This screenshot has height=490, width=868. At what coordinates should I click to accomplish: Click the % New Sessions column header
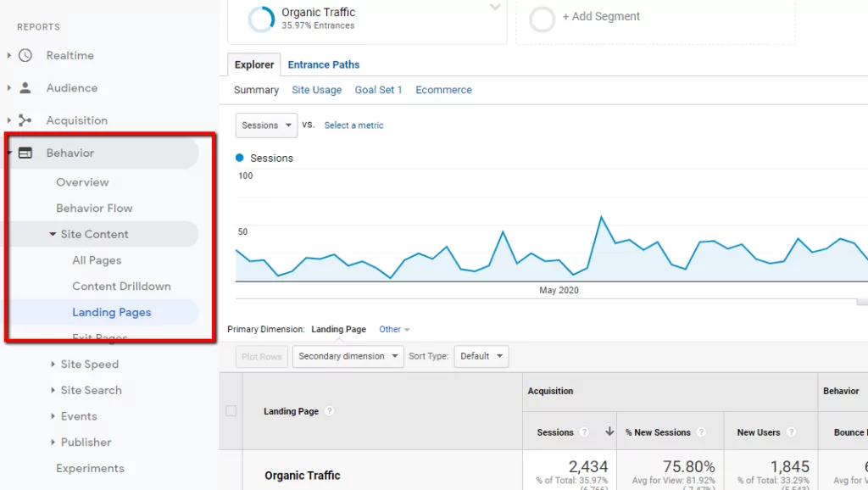click(658, 432)
